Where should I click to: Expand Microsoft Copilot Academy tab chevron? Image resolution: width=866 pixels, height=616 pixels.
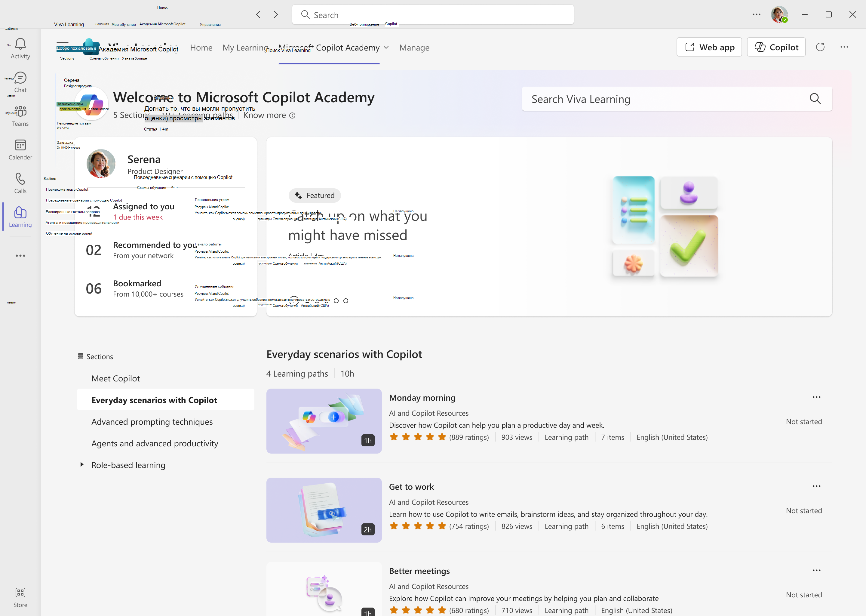[386, 48]
